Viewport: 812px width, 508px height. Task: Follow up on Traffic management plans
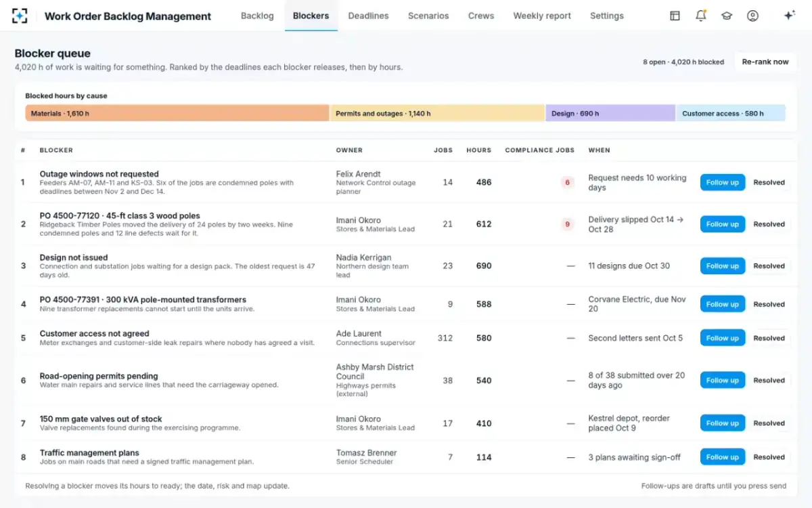coord(723,457)
